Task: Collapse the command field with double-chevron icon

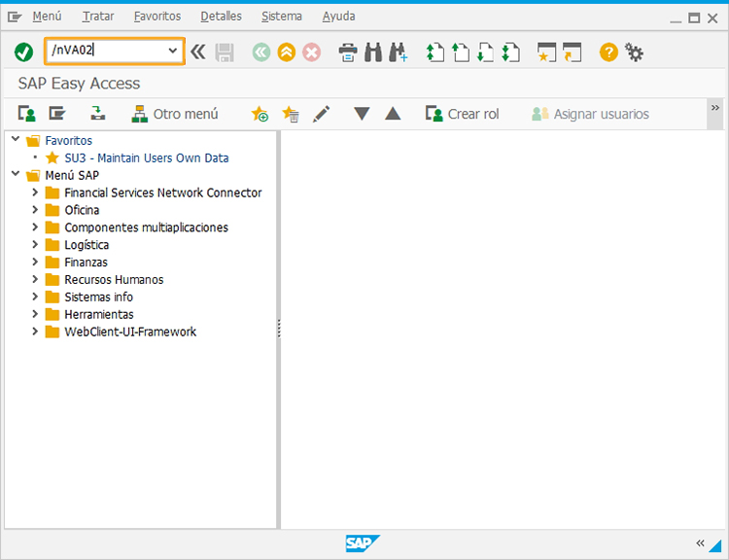Action: coord(198,52)
